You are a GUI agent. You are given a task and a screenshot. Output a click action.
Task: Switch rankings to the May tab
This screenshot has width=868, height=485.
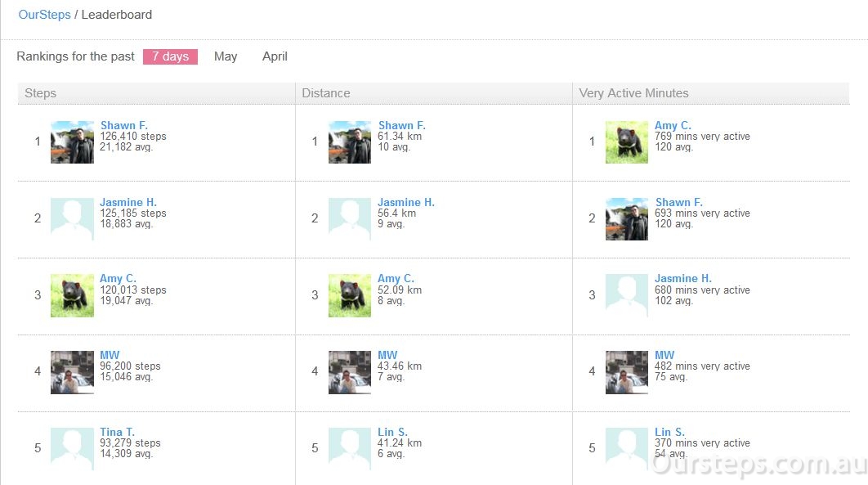click(226, 56)
